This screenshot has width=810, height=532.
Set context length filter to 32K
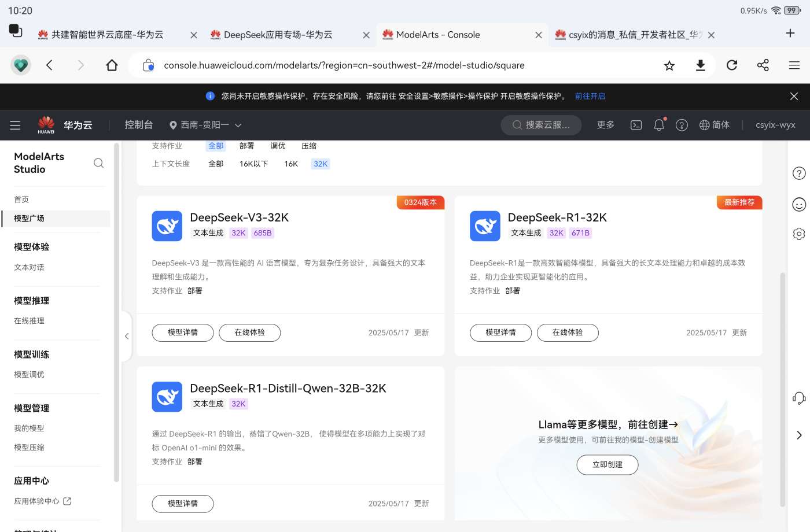321,164
